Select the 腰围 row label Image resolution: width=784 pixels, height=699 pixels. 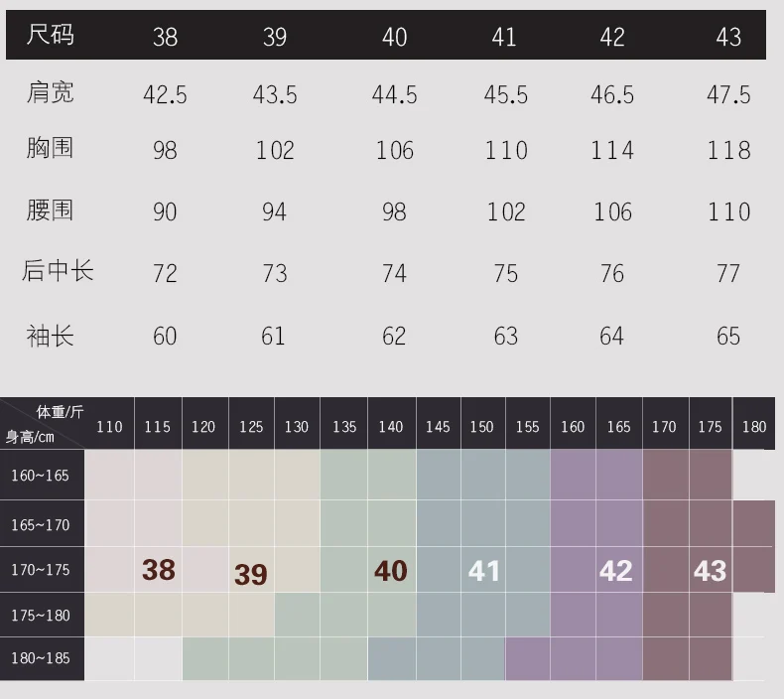coord(50,210)
